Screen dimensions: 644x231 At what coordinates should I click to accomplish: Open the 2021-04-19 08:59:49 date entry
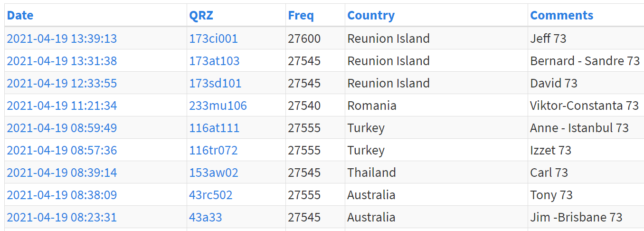click(x=62, y=128)
